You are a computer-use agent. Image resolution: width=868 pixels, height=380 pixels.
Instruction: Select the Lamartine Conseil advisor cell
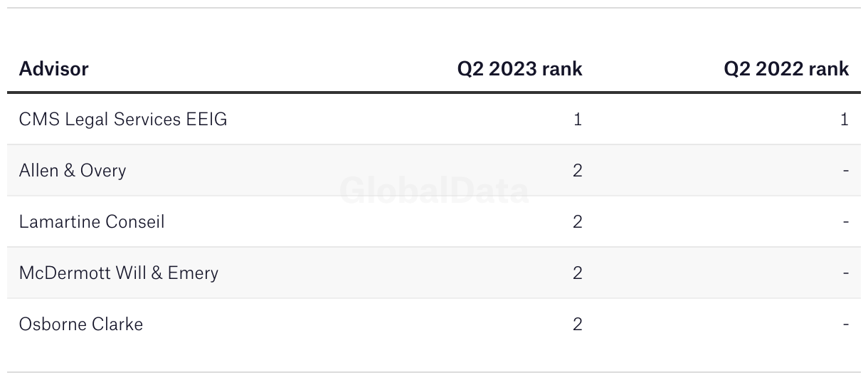(92, 222)
